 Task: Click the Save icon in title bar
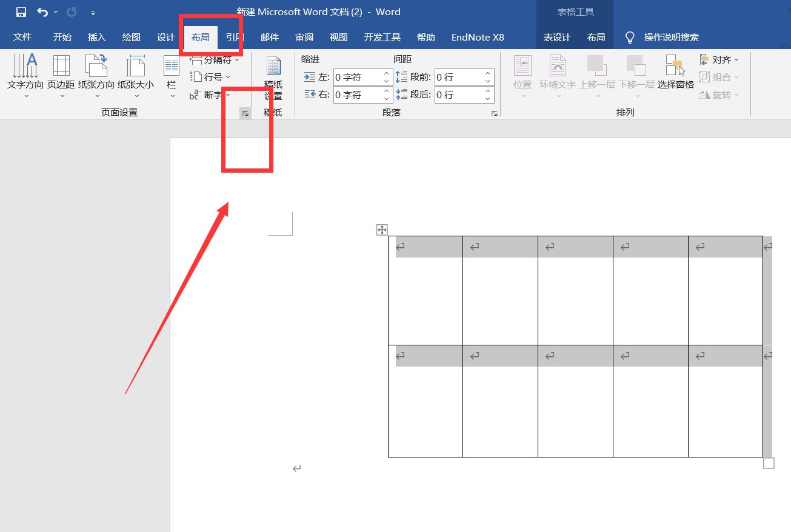point(21,12)
